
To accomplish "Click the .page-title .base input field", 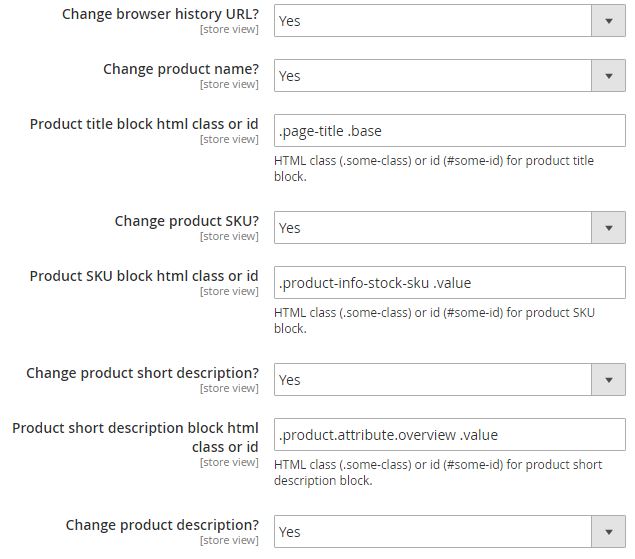I will click(449, 131).
